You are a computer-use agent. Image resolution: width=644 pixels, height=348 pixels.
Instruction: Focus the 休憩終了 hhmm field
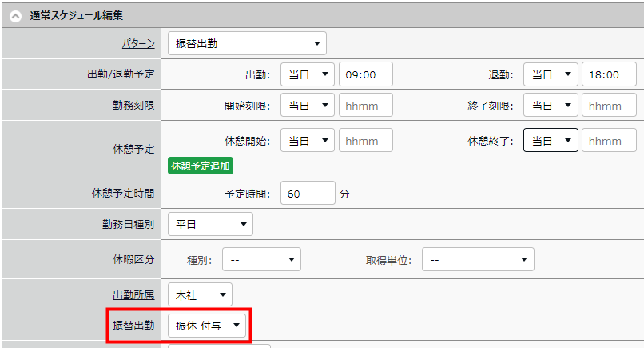click(609, 140)
